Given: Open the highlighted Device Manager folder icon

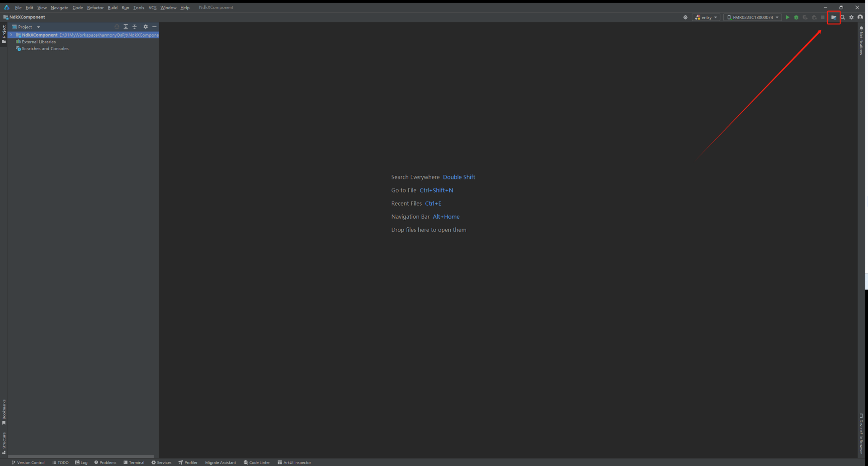Looking at the screenshot, I should pos(834,17).
